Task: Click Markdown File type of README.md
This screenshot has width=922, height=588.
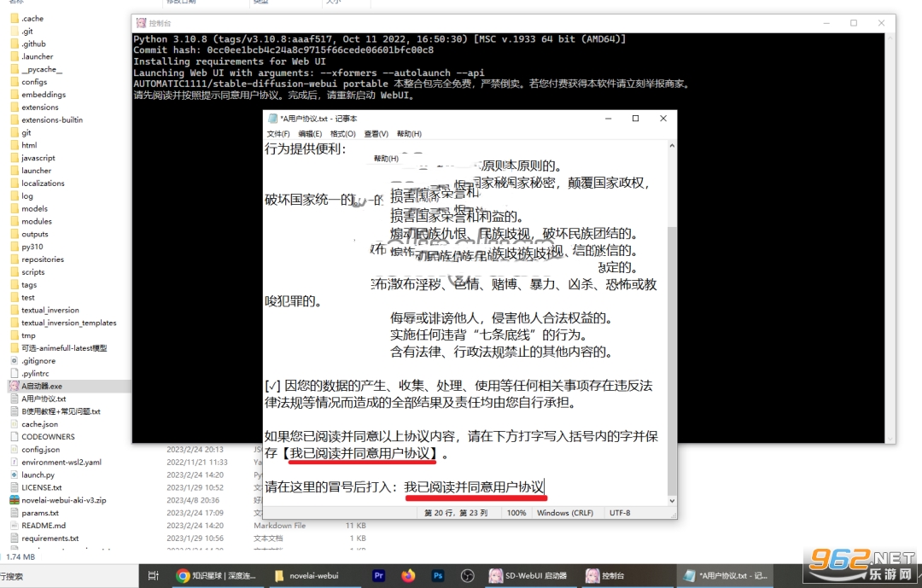Action: [x=279, y=525]
